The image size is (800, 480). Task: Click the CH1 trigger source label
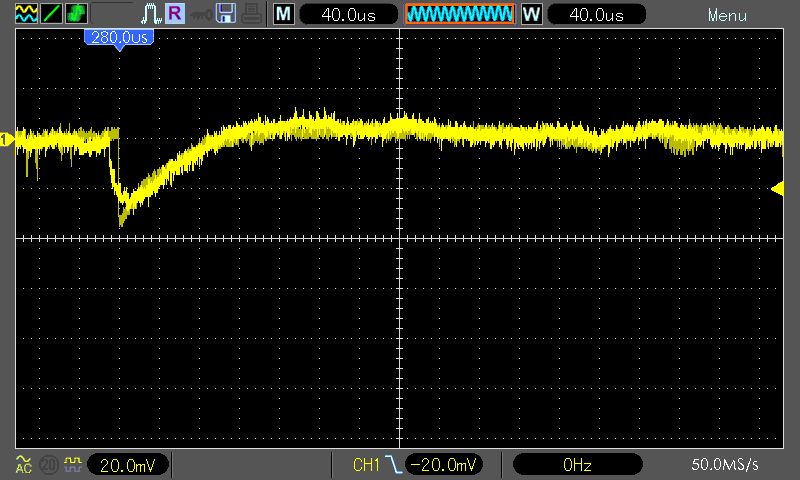tap(367, 464)
